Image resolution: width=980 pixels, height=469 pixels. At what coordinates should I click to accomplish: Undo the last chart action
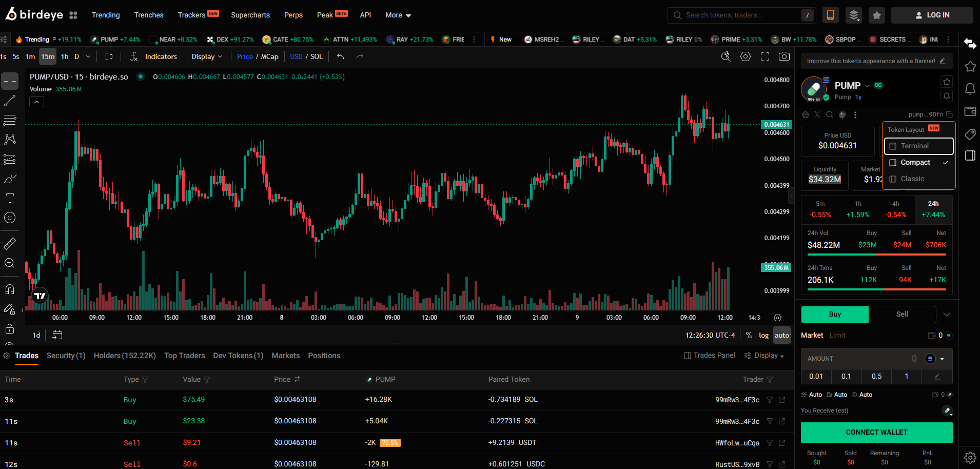(340, 56)
